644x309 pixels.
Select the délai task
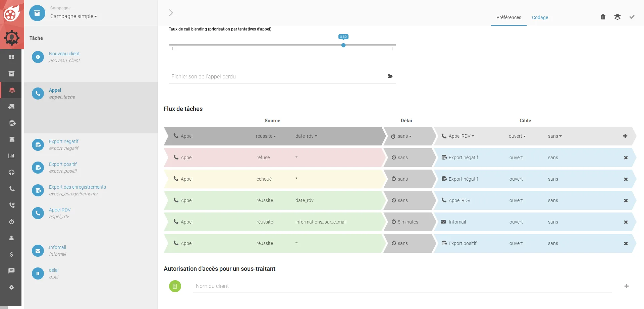91,273
